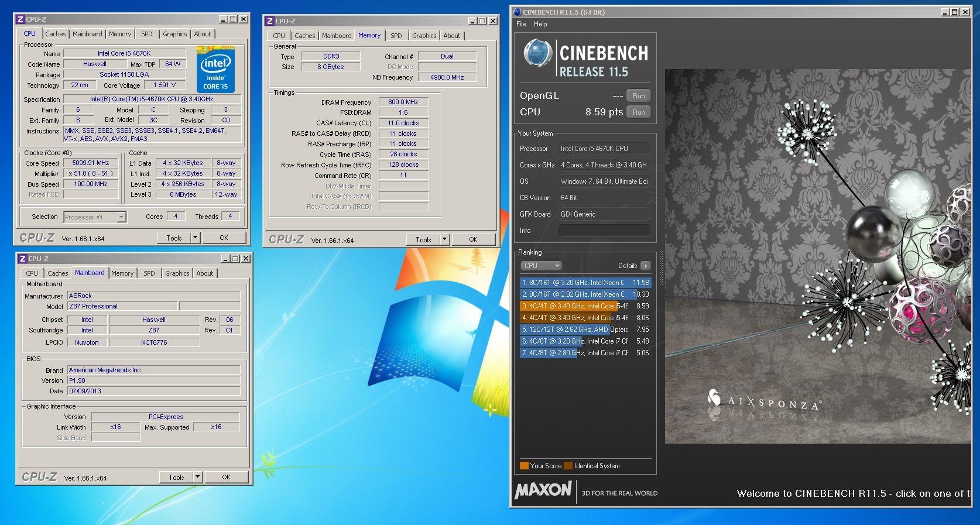
Task: Click Tools button in Memory window
Action: 423,239
